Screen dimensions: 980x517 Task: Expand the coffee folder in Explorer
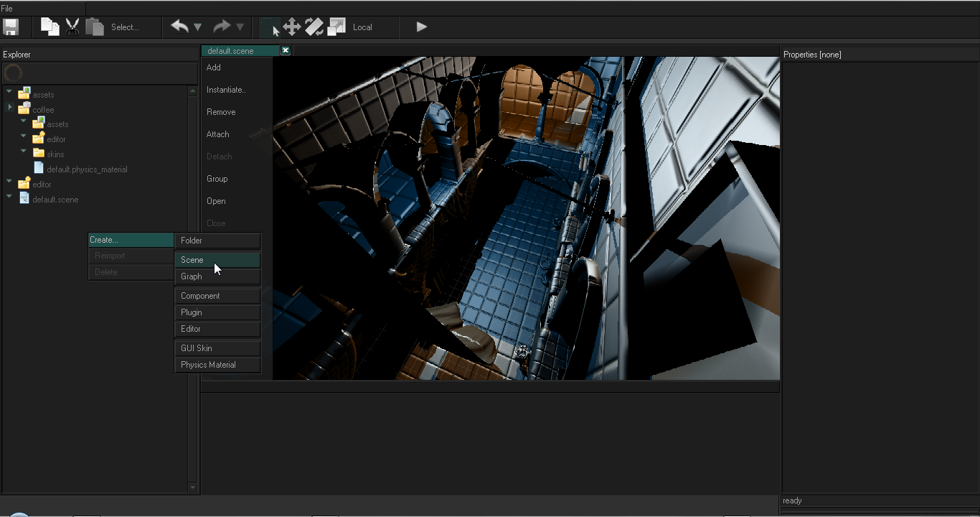[10, 108]
